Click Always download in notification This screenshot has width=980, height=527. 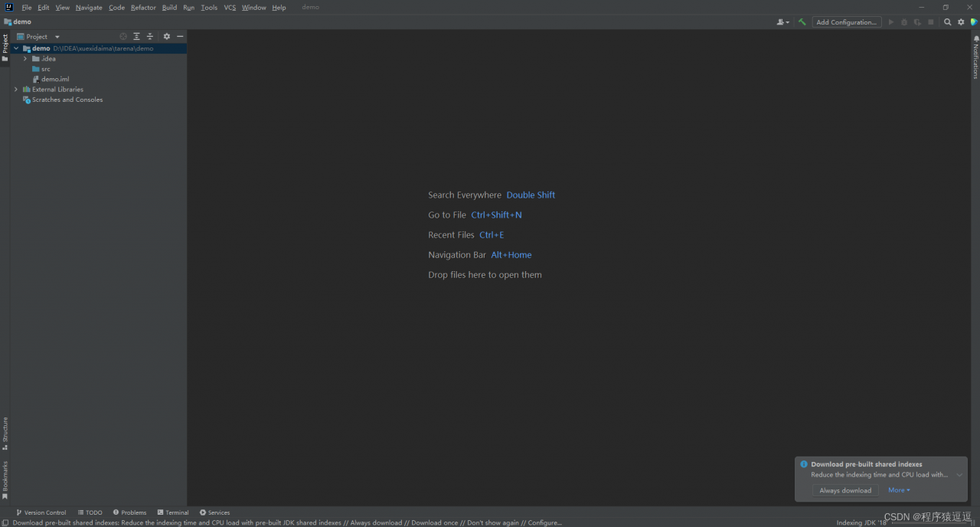click(x=845, y=490)
